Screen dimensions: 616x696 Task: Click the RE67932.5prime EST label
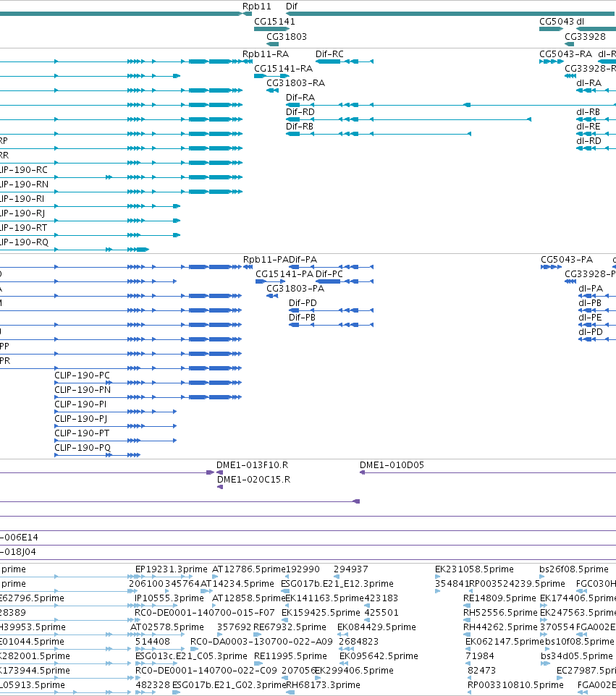point(290,627)
